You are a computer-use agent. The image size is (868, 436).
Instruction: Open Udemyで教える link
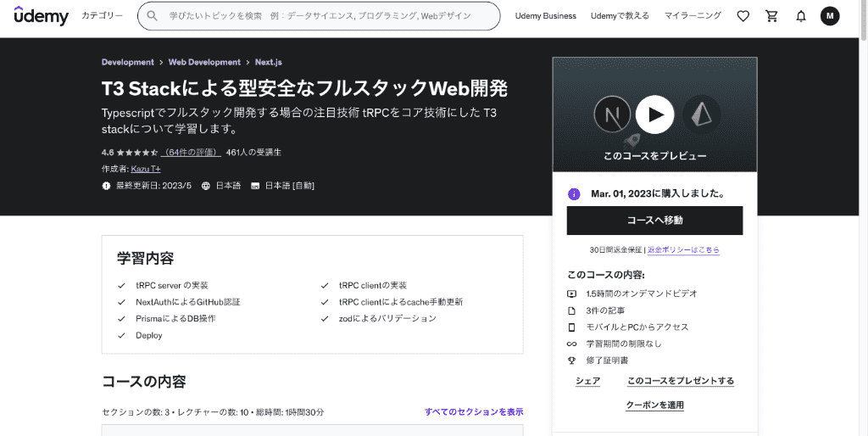[x=620, y=16]
